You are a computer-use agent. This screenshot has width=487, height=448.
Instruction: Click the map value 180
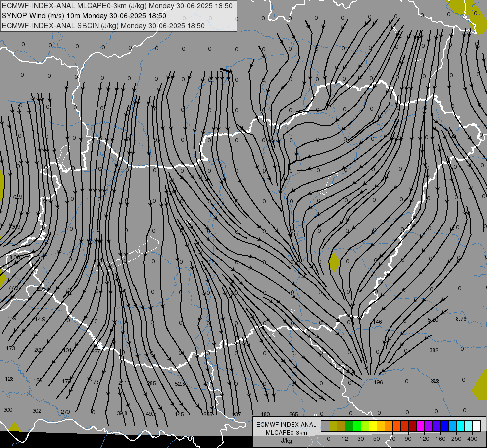click(265, 414)
